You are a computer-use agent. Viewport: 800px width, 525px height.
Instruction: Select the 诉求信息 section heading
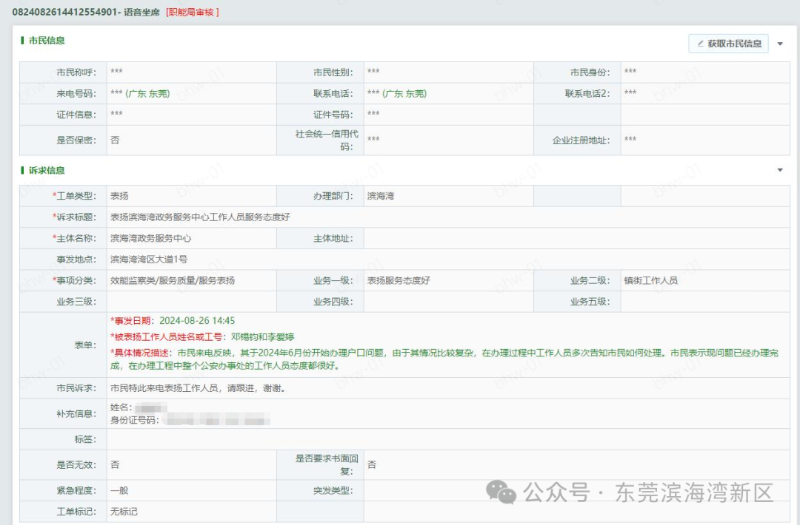(46, 170)
